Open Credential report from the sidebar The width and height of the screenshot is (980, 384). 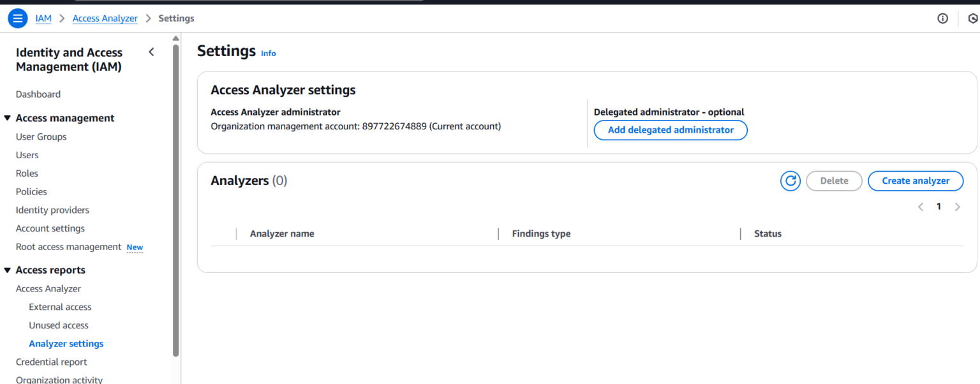tap(51, 362)
